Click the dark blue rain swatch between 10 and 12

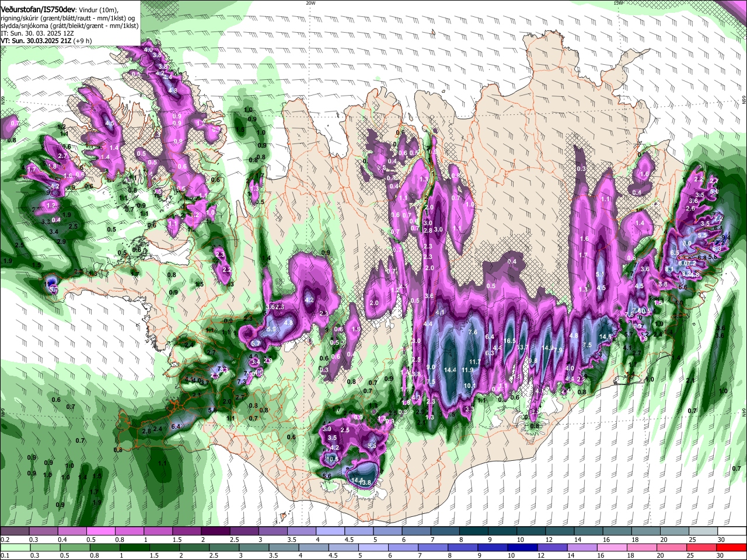[523, 547]
